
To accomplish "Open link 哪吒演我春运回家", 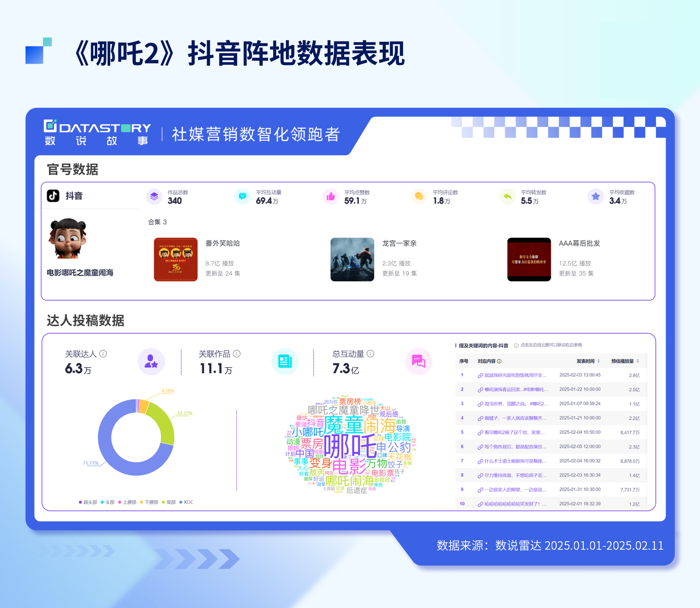I will 516,390.
